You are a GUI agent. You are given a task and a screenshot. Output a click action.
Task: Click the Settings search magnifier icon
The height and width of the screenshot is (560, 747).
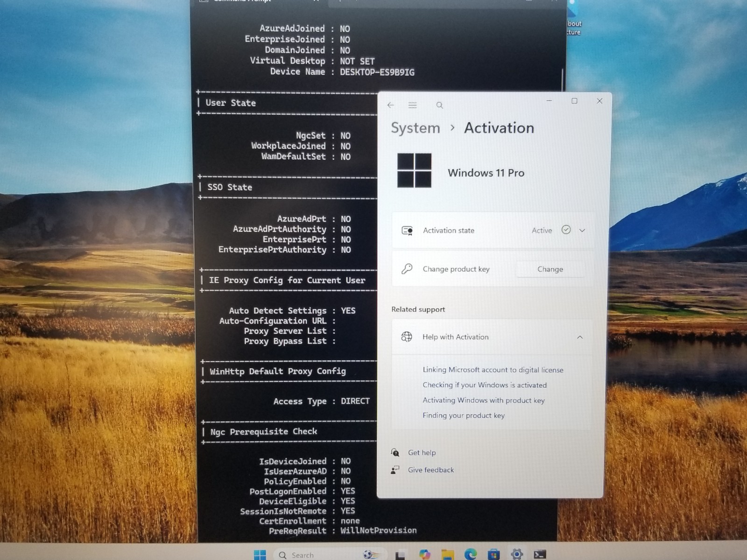pyautogui.click(x=439, y=105)
